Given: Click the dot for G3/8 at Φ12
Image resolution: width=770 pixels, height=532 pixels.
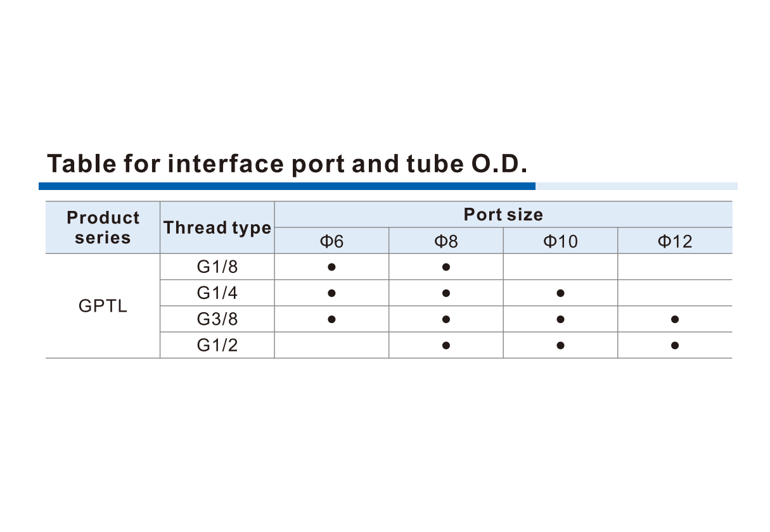Looking at the screenshot, I should [675, 319].
